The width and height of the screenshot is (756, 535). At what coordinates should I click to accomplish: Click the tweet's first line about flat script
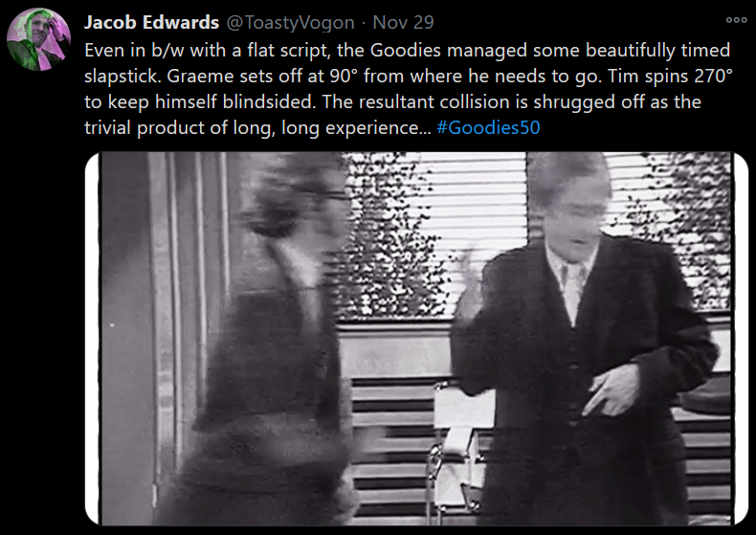click(408, 50)
